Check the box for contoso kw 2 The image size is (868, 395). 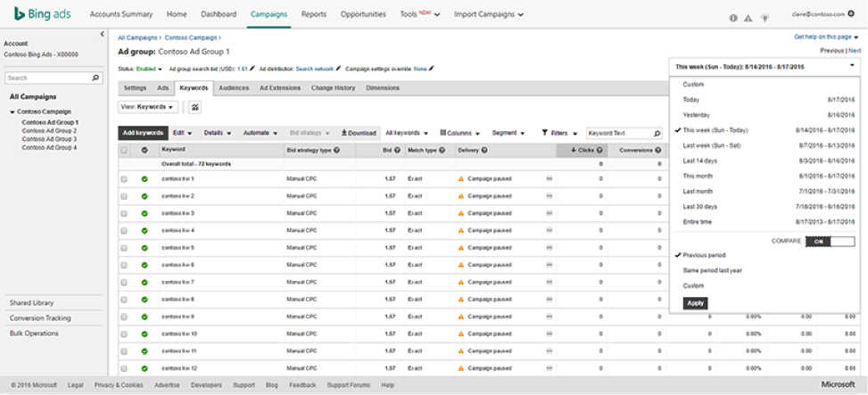click(x=124, y=196)
